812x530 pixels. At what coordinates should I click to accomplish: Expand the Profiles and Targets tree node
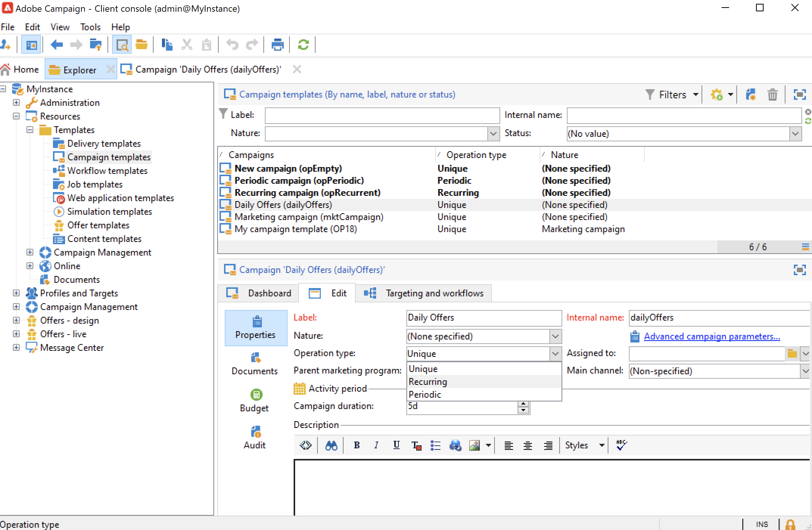(x=16, y=293)
